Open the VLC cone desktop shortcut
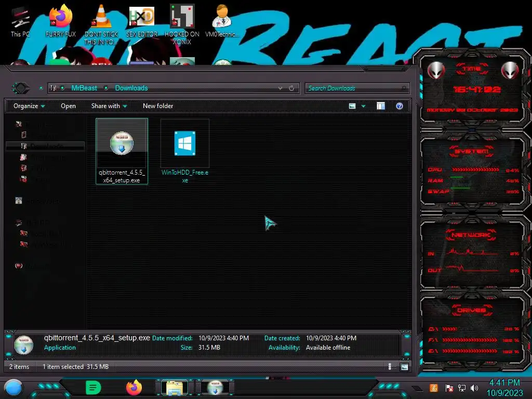Screen dimensions: 532x399 pyautogui.click(x=101, y=24)
